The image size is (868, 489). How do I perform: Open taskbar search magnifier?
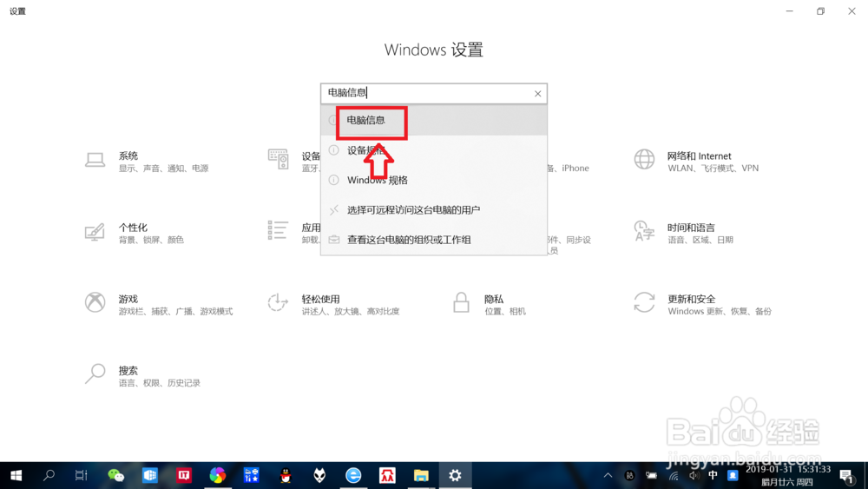click(x=49, y=475)
